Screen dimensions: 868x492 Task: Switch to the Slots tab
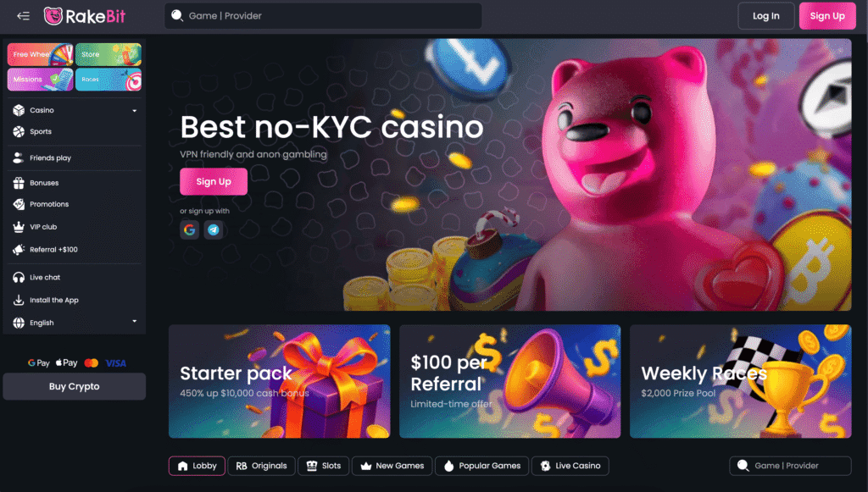pyautogui.click(x=323, y=466)
